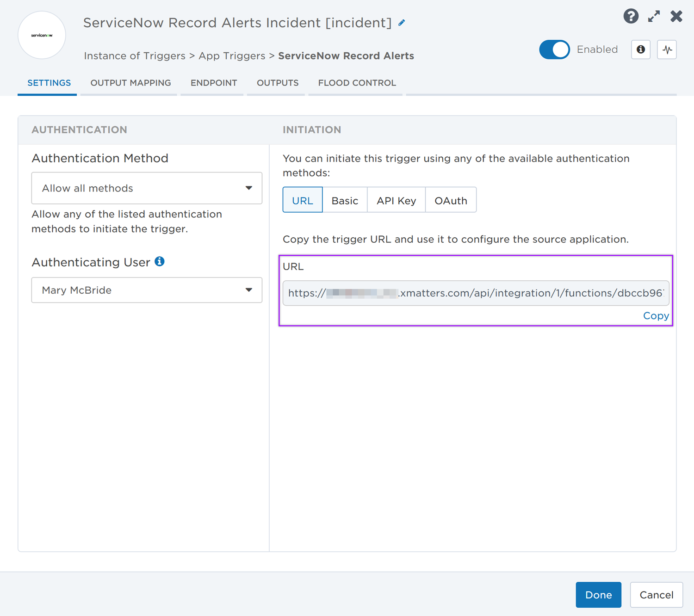Switch to OUTPUT MAPPING tab
The height and width of the screenshot is (616, 694).
[x=130, y=83]
